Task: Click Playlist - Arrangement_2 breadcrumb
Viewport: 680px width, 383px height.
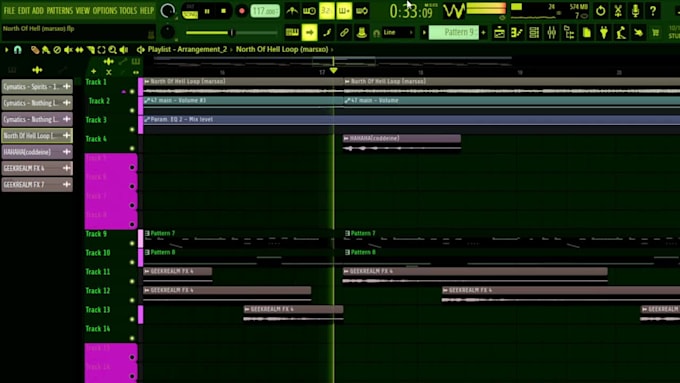Action: coord(187,49)
